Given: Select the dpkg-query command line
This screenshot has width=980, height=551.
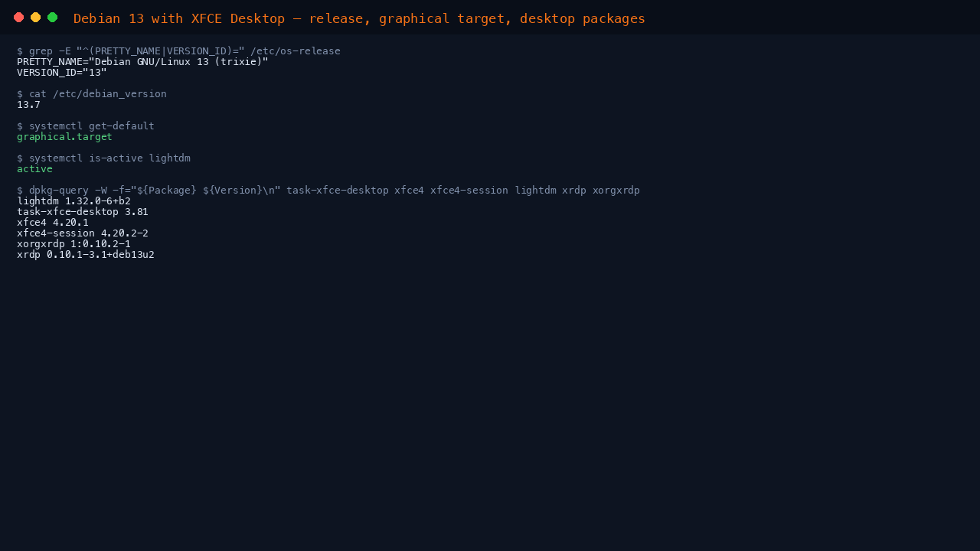Looking at the screenshot, I should pyautogui.click(x=328, y=191).
